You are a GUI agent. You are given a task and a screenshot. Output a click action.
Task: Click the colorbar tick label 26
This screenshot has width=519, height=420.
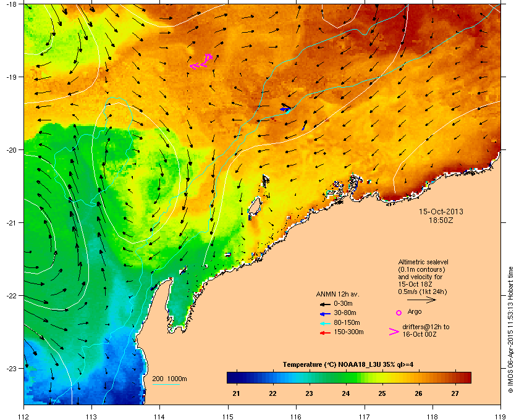[x=418, y=393]
